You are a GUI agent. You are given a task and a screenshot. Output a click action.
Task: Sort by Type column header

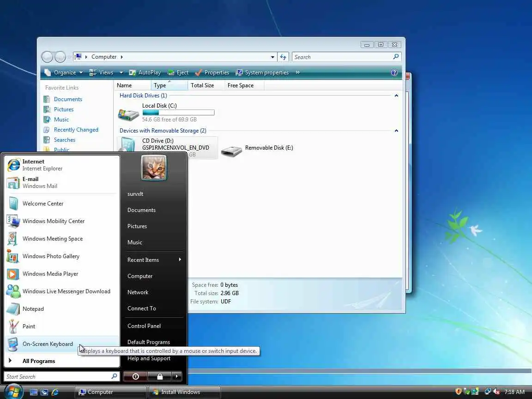tap(169, 85)
